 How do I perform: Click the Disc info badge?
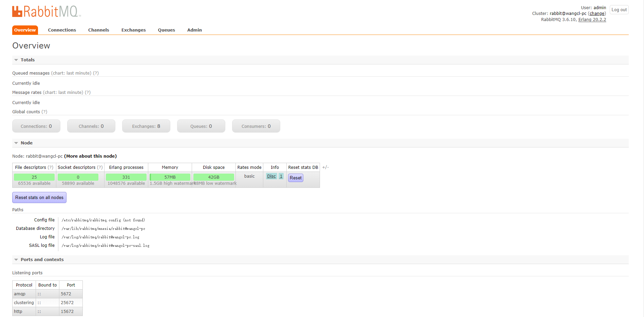(x=271, y=176)
